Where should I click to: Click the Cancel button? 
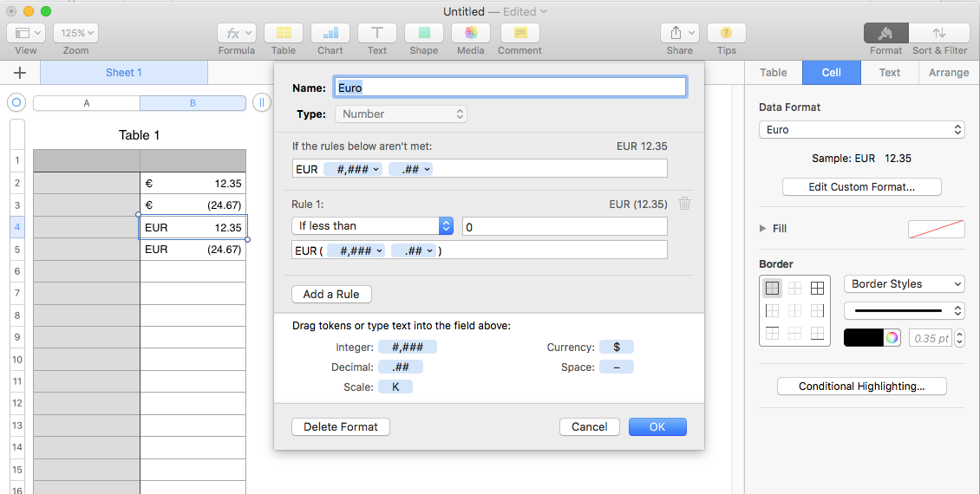[590, 426]
